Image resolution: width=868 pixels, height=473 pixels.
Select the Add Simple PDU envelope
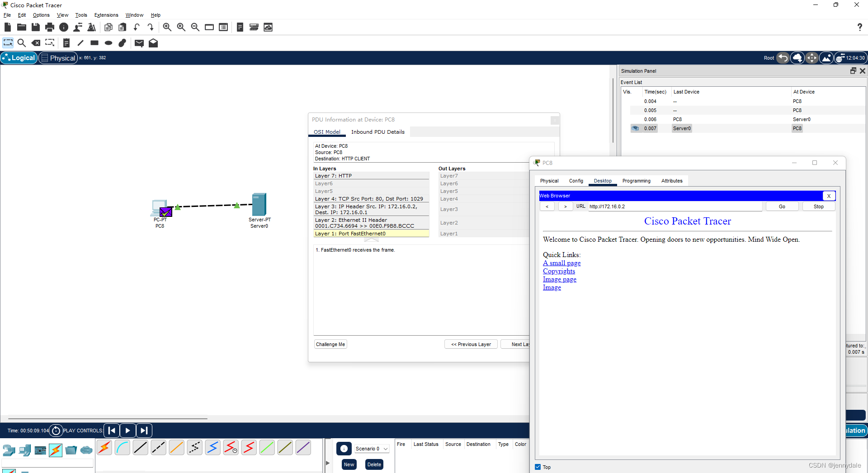(x=139, y=43)
